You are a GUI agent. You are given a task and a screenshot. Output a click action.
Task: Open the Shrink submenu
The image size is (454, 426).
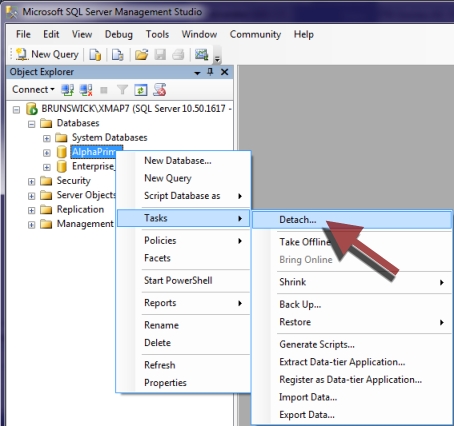click(352, 282)
